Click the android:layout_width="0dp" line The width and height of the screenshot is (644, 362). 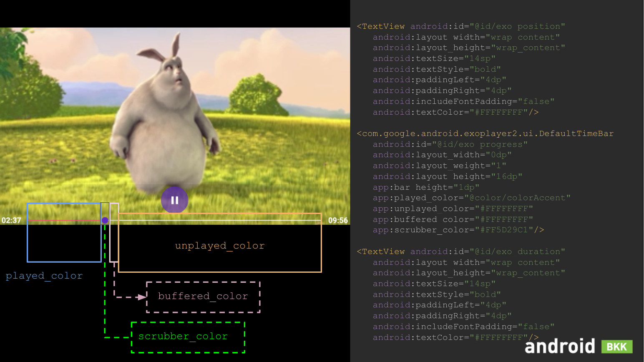coord(442,155)
